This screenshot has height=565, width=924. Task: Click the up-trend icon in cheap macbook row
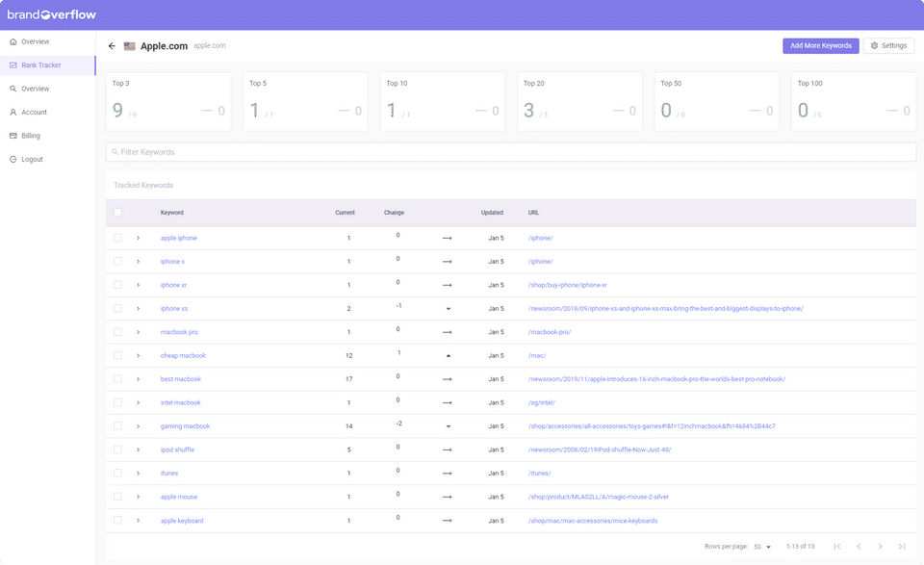[x=448, y=356]
